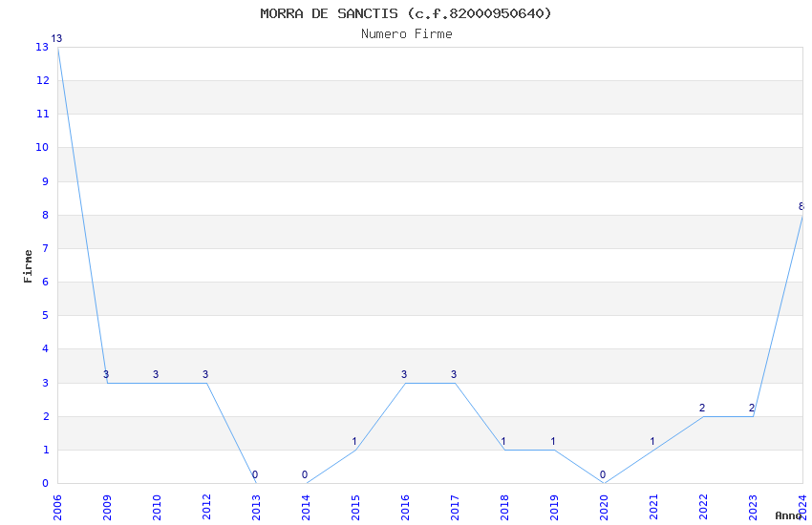812x525 pixels.
Task: Select the y-axis tick label 6
Action: (x=46, y=282)
